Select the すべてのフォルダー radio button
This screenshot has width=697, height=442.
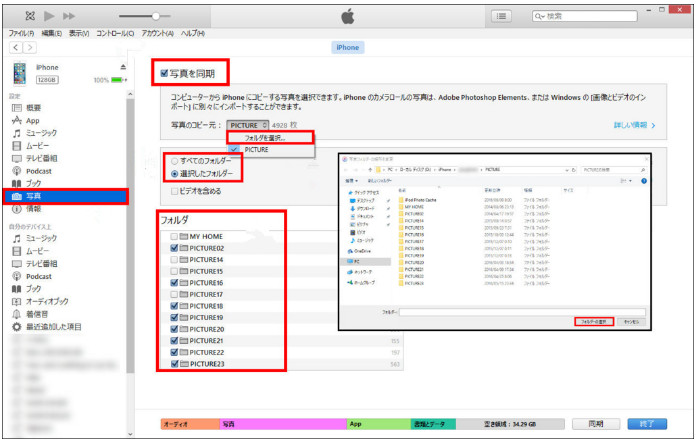175,161
